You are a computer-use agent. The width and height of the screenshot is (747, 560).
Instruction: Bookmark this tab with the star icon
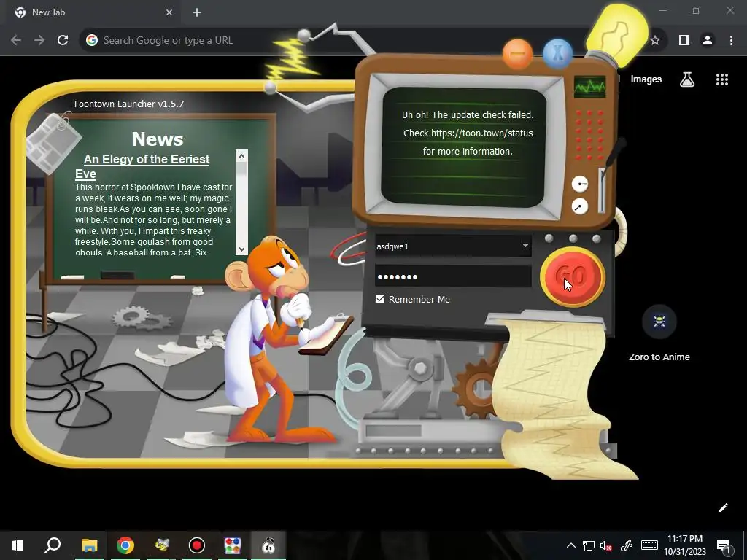(x=655, y=41)
